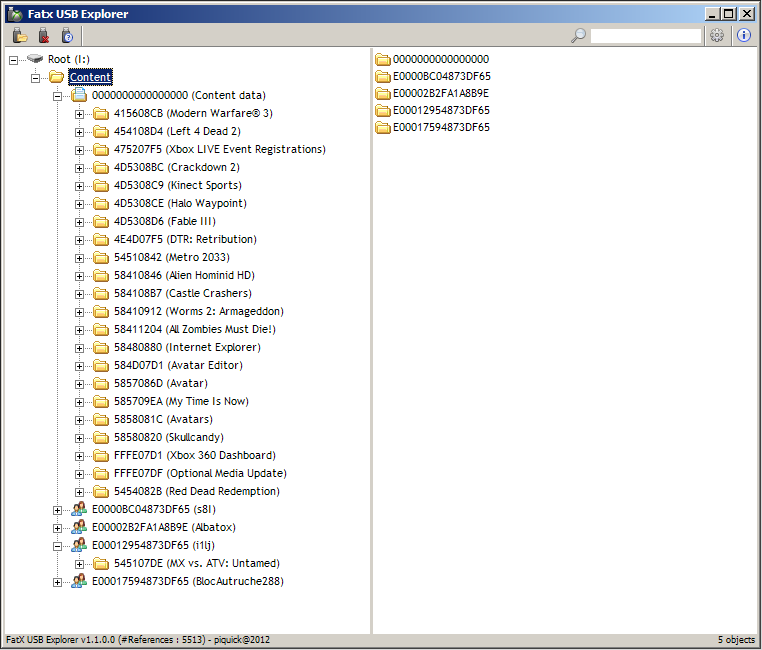
Task: Select 5858081C (Avatars) tree entry
Action: [x=163, y=419]
